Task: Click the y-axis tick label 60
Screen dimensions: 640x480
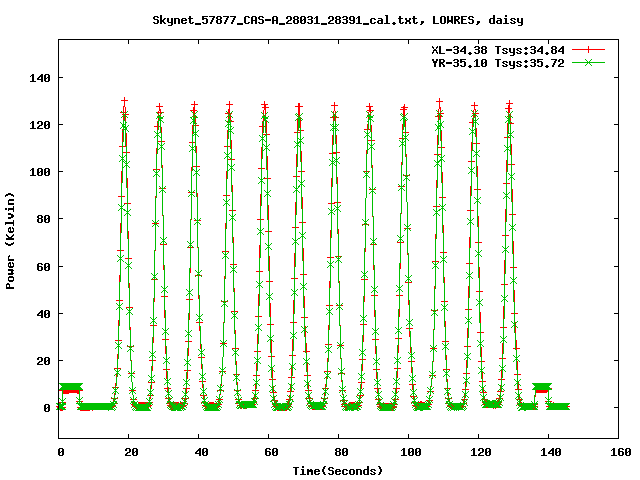Action: [44, 267]
